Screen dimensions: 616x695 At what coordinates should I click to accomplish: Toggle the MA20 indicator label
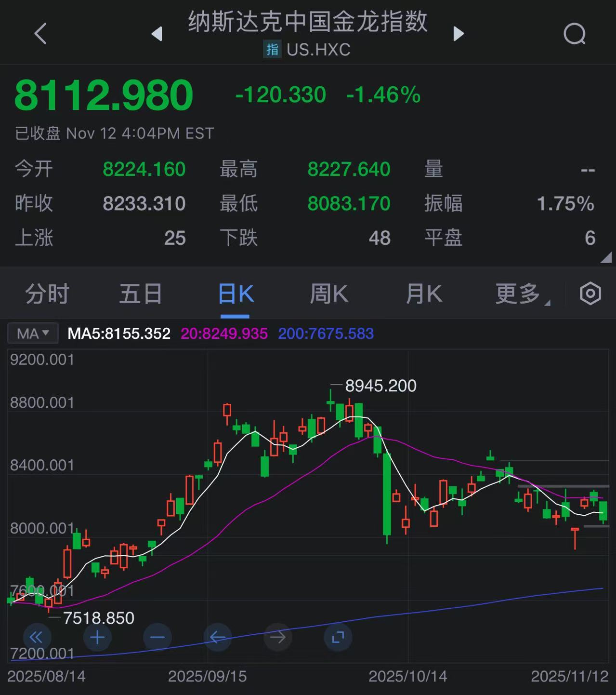coord(224,333)
